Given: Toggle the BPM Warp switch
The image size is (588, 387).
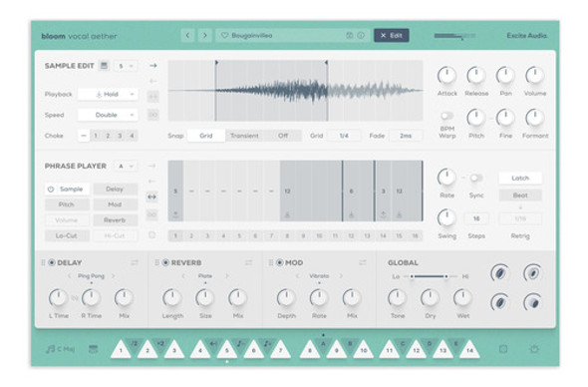Looking at the screenshot, I should point(447,116).
